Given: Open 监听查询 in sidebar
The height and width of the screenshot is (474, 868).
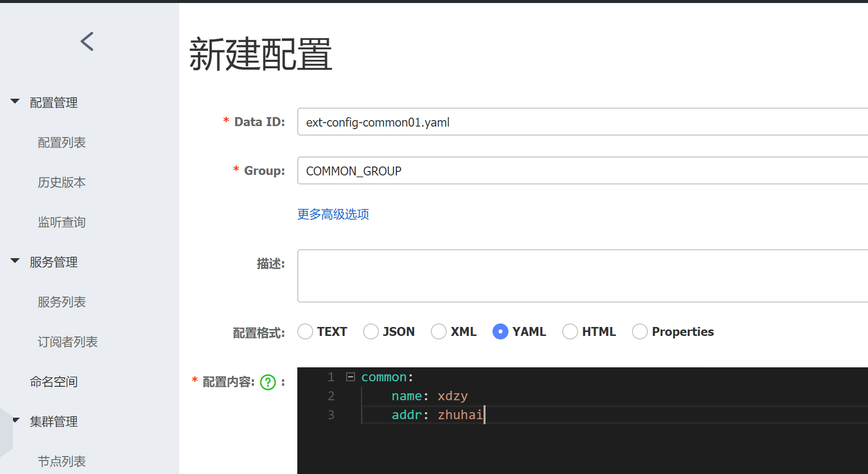Looking at the screenshot, I should [62, 222].
